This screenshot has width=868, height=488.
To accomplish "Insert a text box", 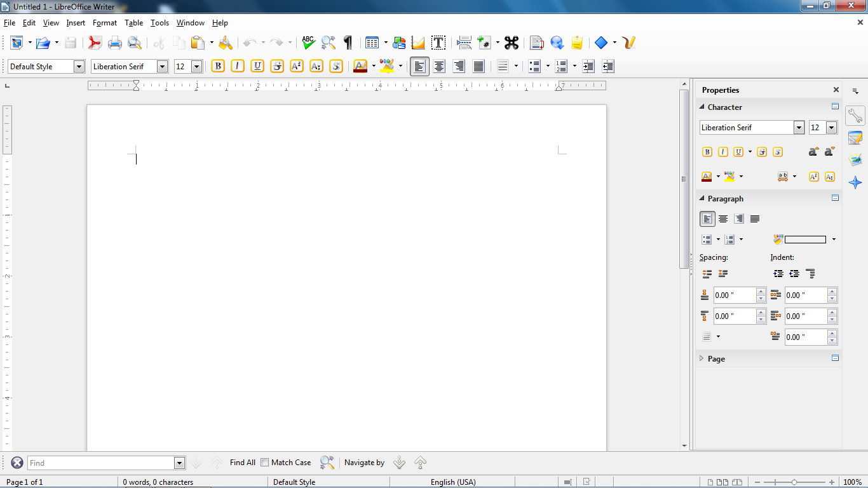I will [438, 43].
